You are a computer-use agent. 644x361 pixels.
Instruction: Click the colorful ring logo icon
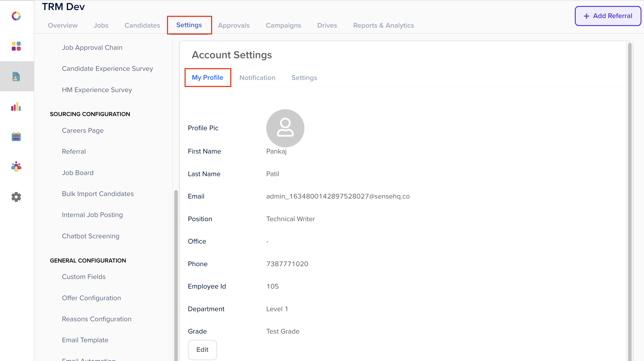click(16, 16)
